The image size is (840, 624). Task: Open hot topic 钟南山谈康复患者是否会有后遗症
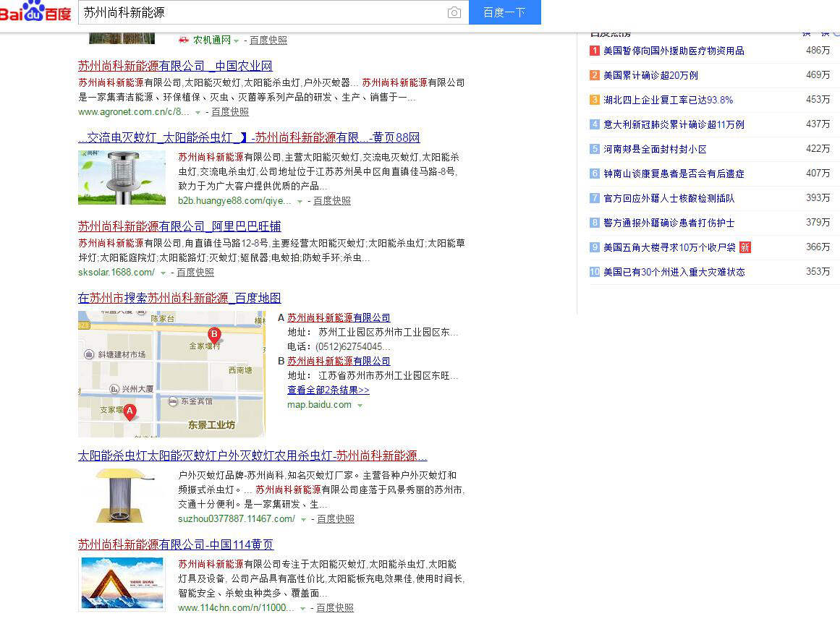(674, 174)
